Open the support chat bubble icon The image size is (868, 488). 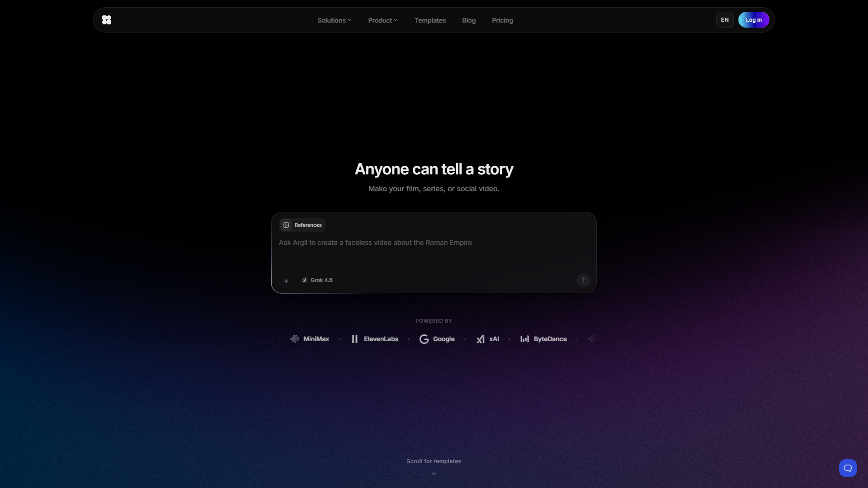click(848, 468)
